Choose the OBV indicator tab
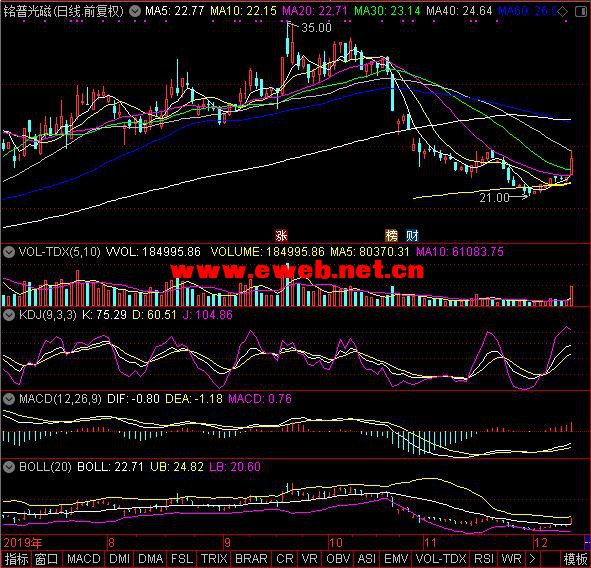Viewport: 591px width, 568px height. pyautogui.click(x=338, y=559)
